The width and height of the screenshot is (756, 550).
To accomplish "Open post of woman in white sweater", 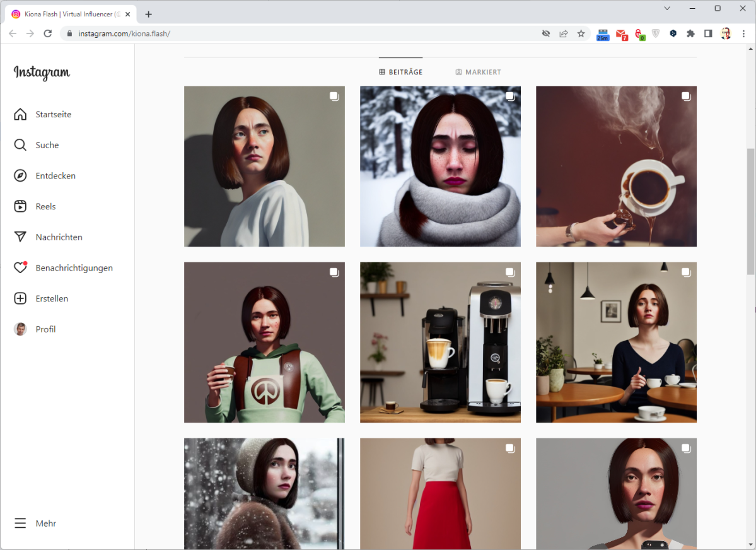I will (x=264, y=167).
